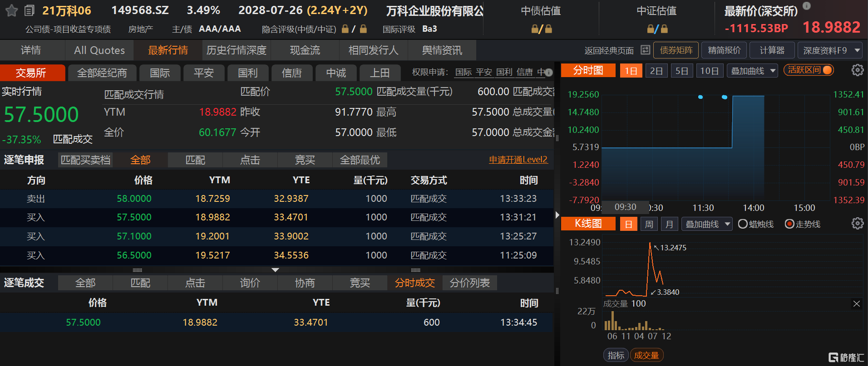Click the return-to-classic-page icon
Viewport: 868px width, 366px height.
pyautogui.click(x=645, y=50)
